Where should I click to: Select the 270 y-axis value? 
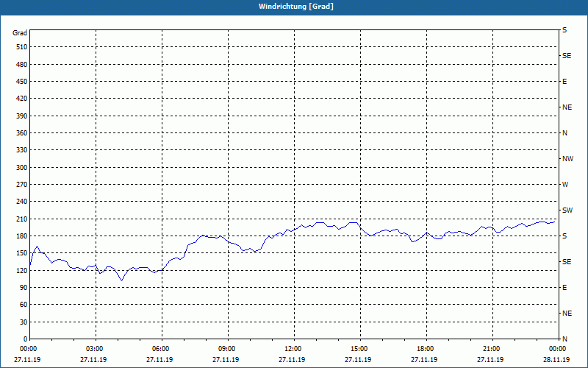click(x=22, y=185)
